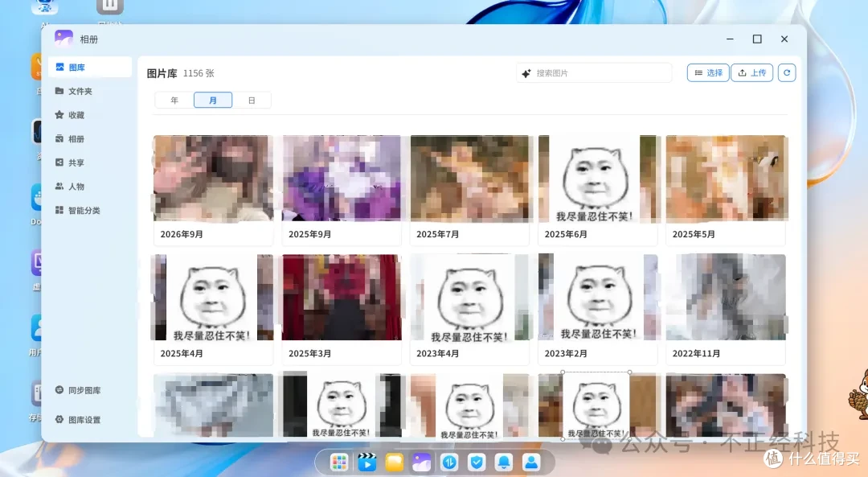Refresh the photo library with the reload icon
This screenshot has height=477, width=868.
(787, 72)
